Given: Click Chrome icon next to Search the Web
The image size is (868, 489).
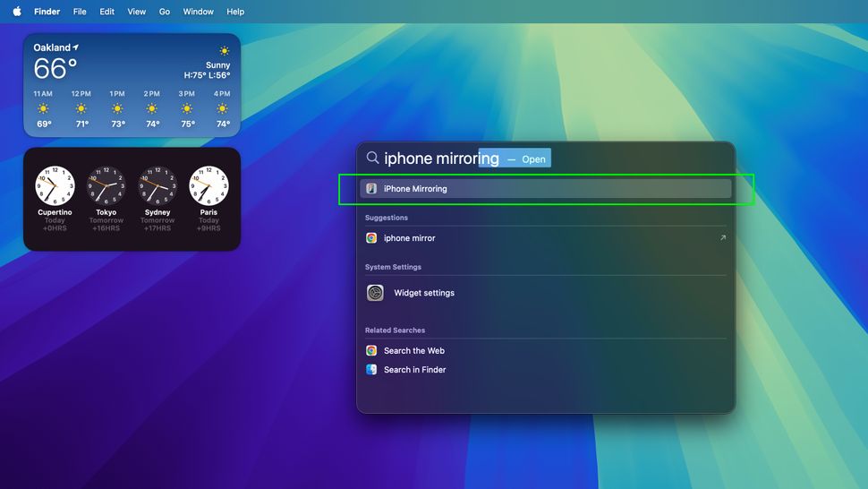Looking at the screenshot, I should [x=371, y=350].
